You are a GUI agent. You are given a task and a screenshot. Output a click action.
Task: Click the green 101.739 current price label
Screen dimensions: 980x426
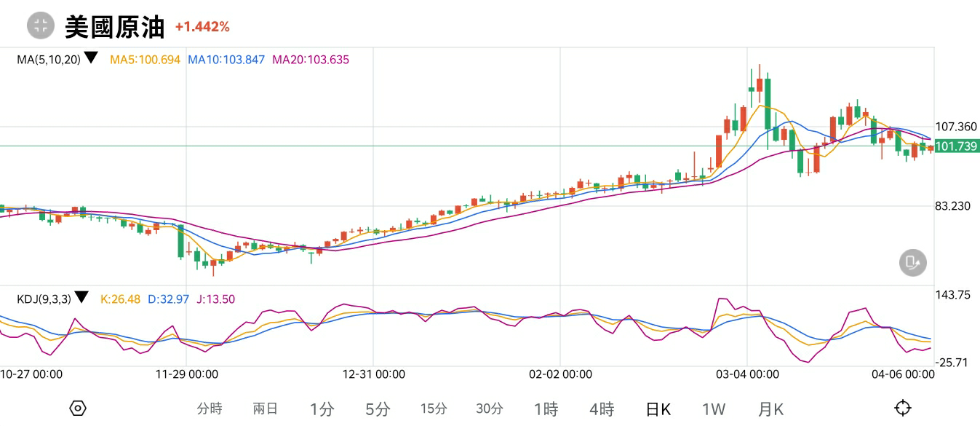pos(956,146)
